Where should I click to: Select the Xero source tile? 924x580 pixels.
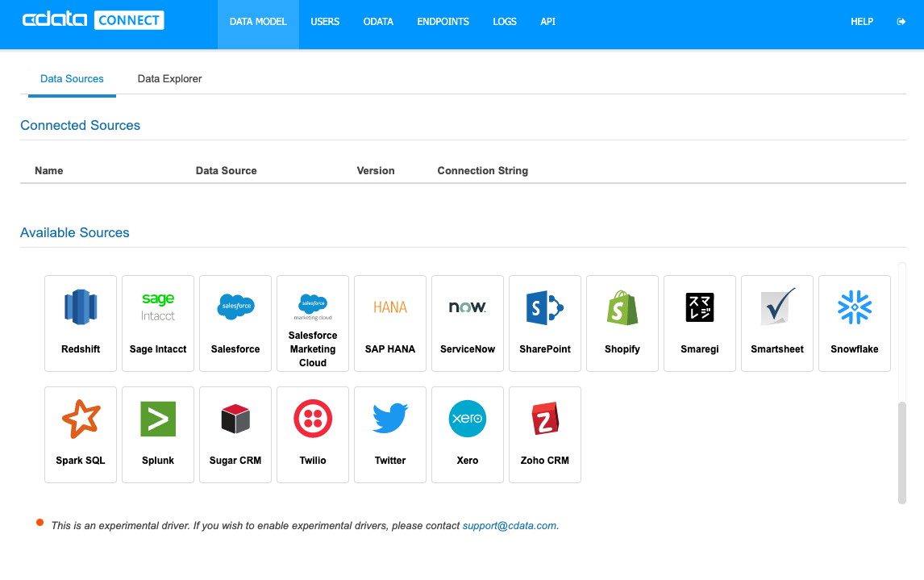[x=468, y=435]
